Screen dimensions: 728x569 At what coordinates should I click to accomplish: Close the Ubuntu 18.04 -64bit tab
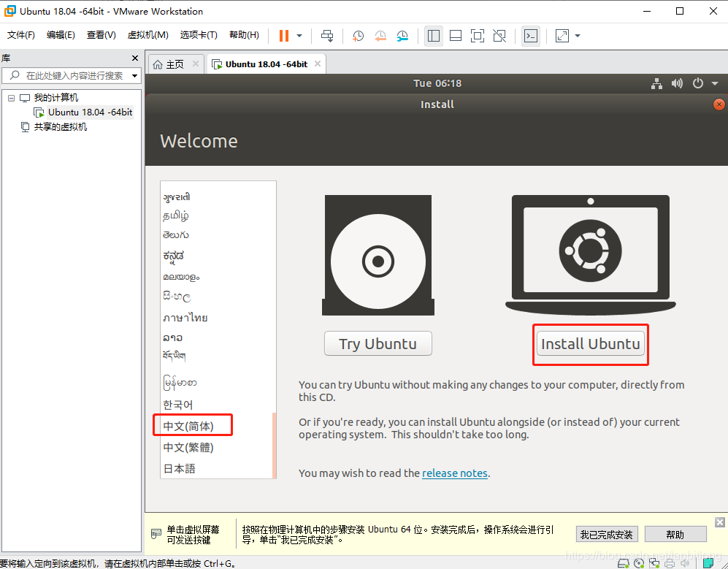click(318, 64)
